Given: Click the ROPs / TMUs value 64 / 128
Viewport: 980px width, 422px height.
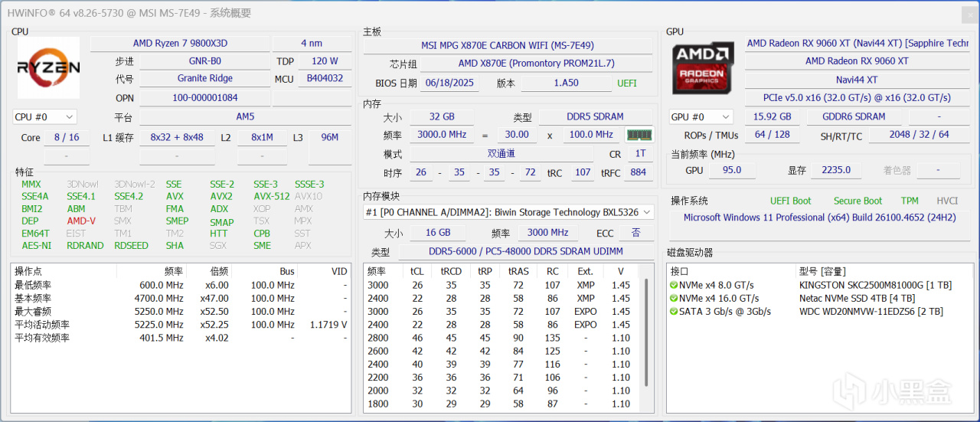Looking at the screenshot, I should point(772,134).
